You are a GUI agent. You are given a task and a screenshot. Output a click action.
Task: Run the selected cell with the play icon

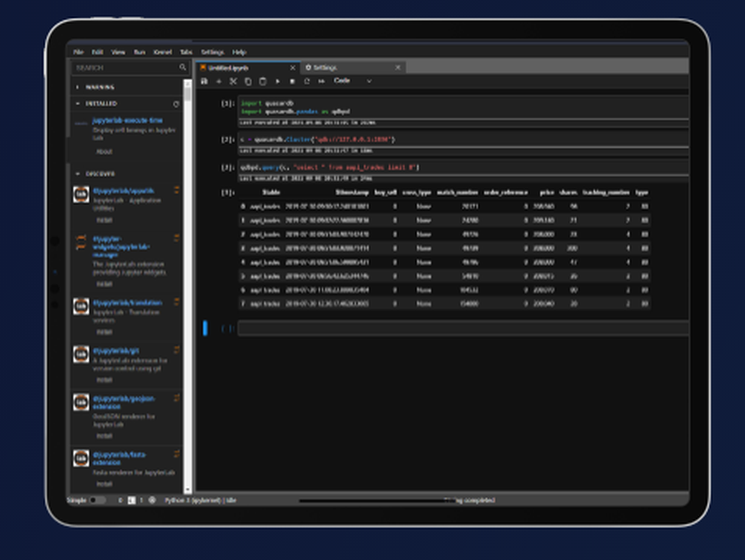coord(278,81)
